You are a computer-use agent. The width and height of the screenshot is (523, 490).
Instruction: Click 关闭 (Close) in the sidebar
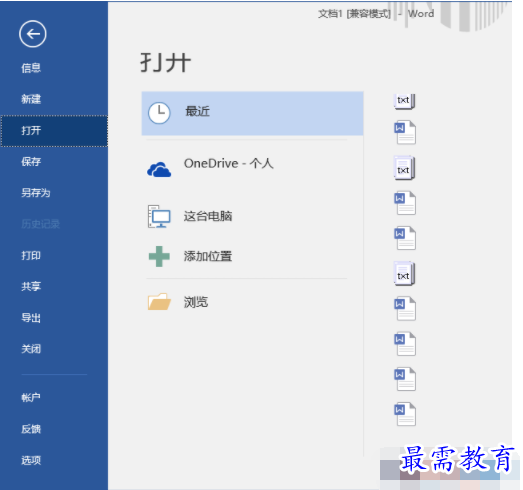(31, 349)
